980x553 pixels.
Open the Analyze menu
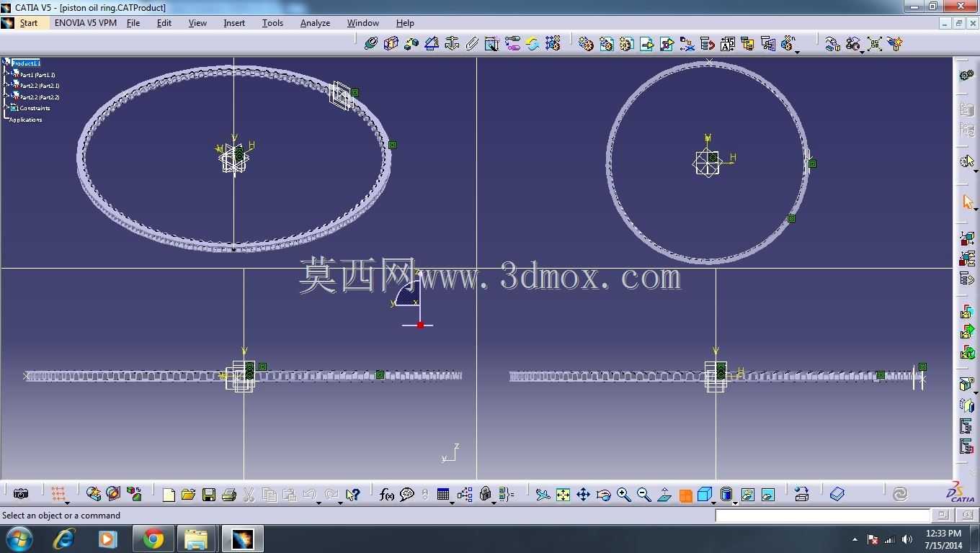coord(315,23)
